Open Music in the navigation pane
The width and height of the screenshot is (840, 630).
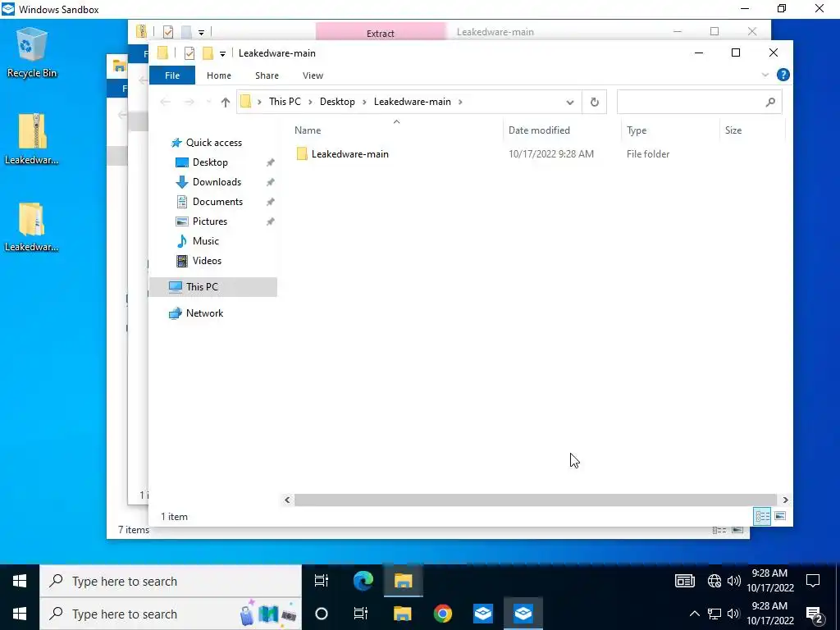(205, 241)
